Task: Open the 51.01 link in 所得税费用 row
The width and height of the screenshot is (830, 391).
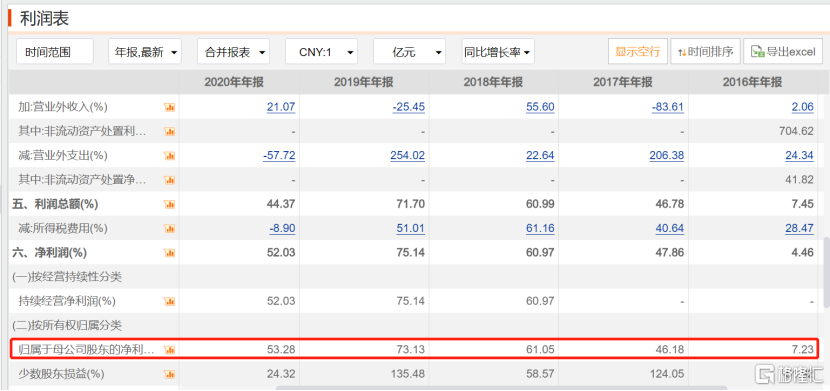Action: pyautogui.click(x=411, y=229)
